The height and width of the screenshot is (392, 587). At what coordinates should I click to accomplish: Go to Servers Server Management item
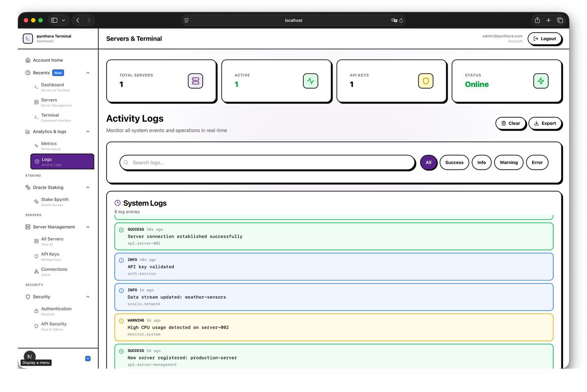tap(62, 102)
